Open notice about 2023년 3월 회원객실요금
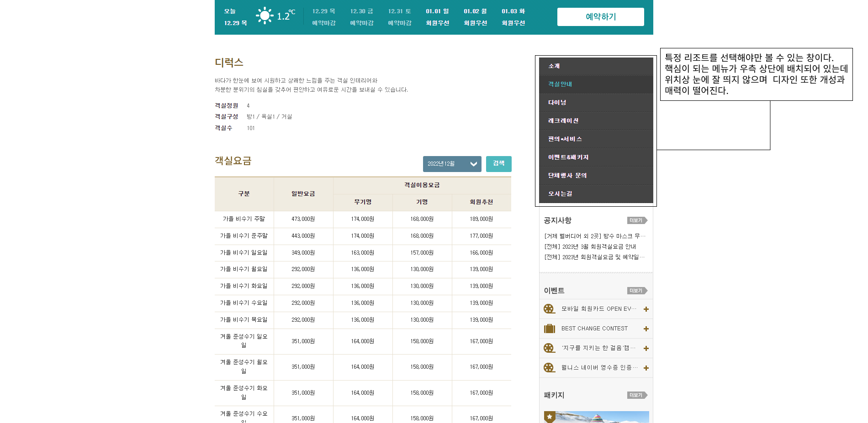The width and height of the screenshot is (868, 423). tap(593, 246)
